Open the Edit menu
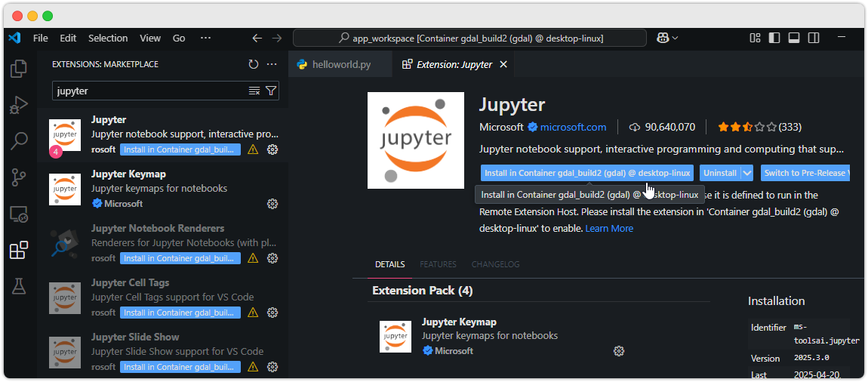The height and width of the screenshot is (382, 868). [x=68, y=39]
